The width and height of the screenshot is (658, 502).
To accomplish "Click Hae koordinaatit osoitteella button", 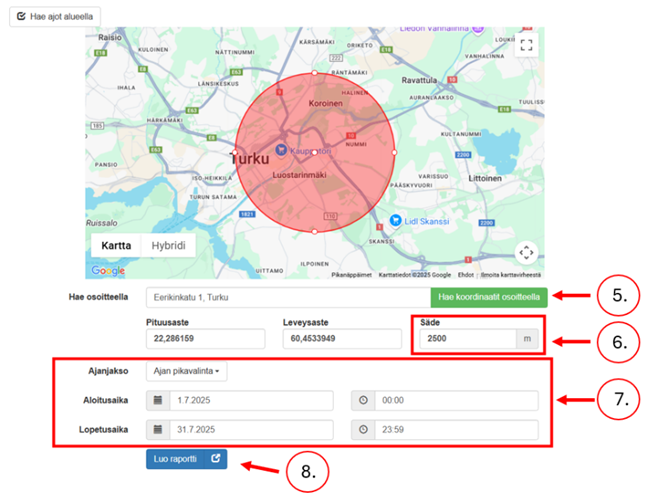I will point(488,297).
